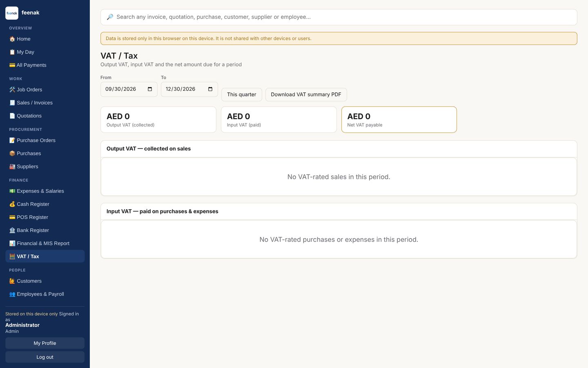Click the My Day clipboard icon
The height and width of the screenshot is (368, 588).
click(12, 52)
